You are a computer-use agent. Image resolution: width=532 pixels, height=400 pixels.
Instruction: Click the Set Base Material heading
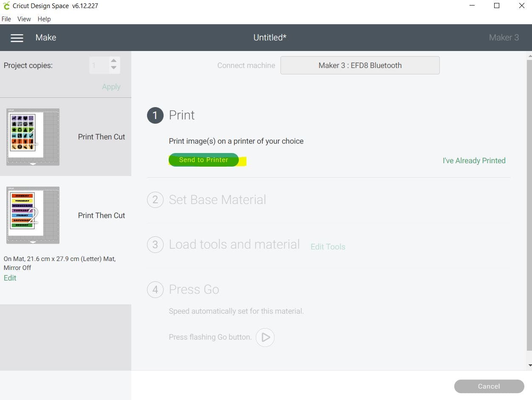coord(218,200)
